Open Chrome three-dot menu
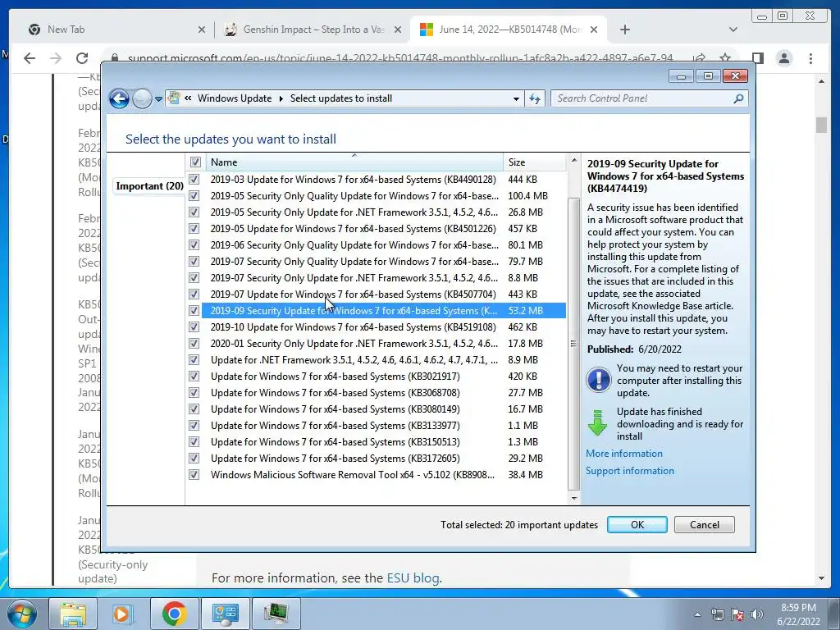The width and height of the screenshot is (840, 630). pyautogui.click(x=810, y=58)
